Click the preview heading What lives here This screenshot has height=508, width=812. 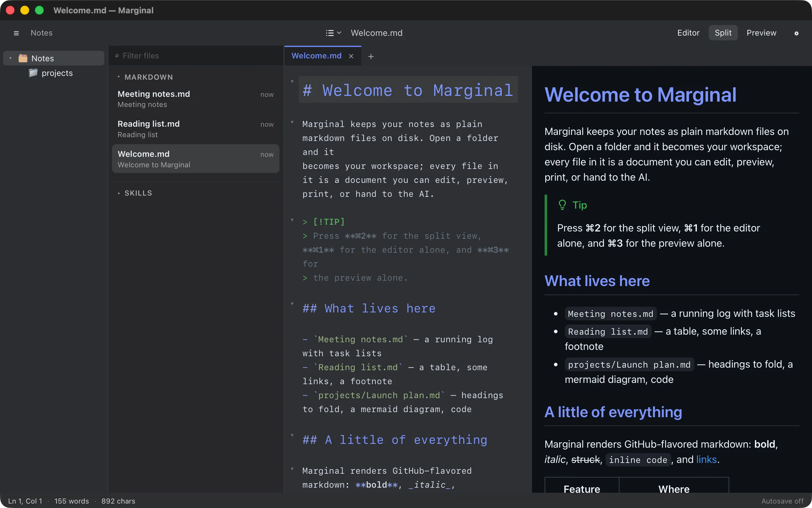click(x=597, y=281)
